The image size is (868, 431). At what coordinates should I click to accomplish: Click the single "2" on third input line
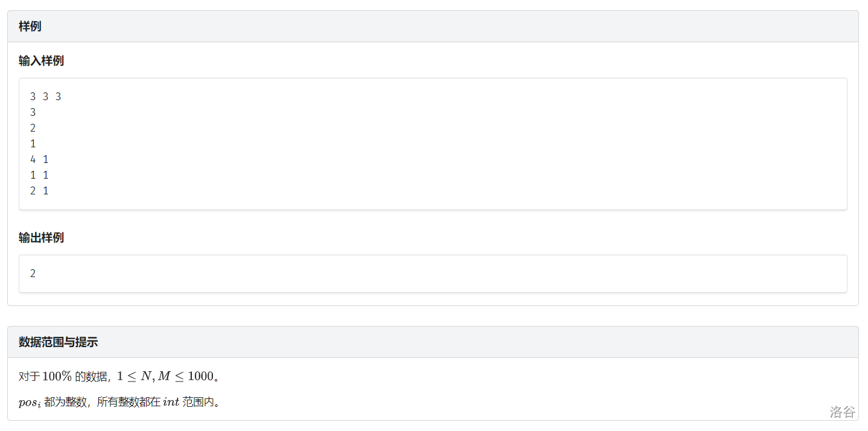33,128
